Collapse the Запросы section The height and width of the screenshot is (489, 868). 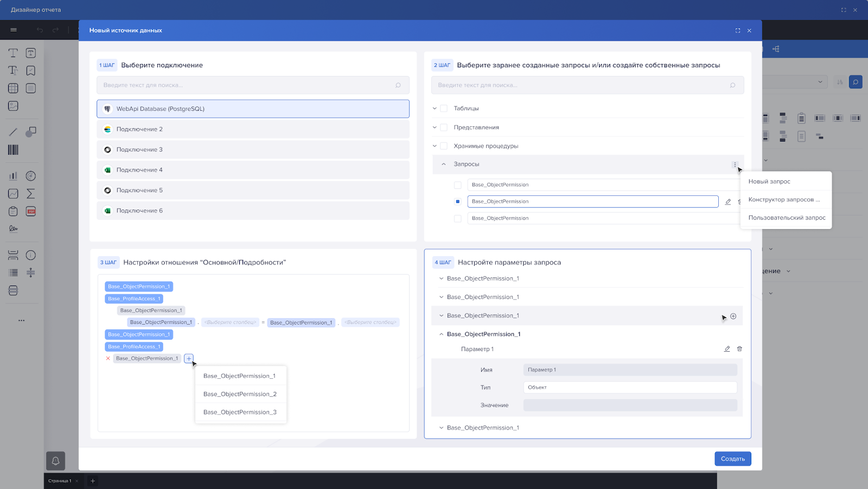pos(444,164)
